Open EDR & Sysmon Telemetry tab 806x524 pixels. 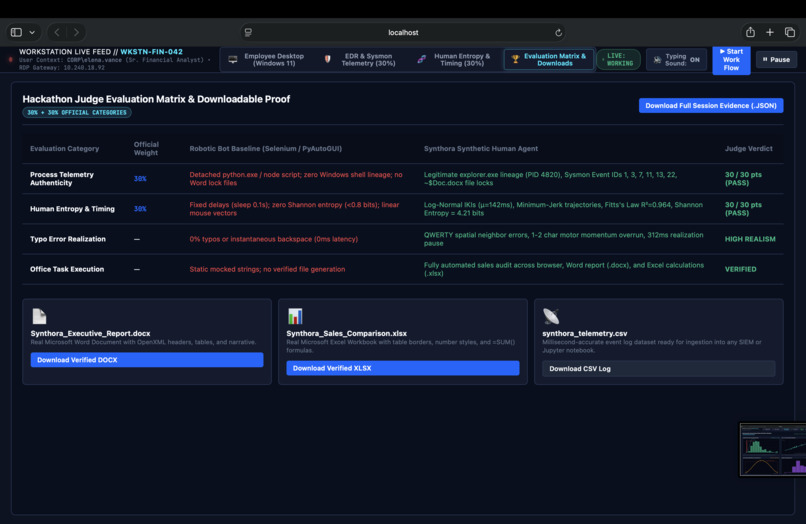pos(362,60)
